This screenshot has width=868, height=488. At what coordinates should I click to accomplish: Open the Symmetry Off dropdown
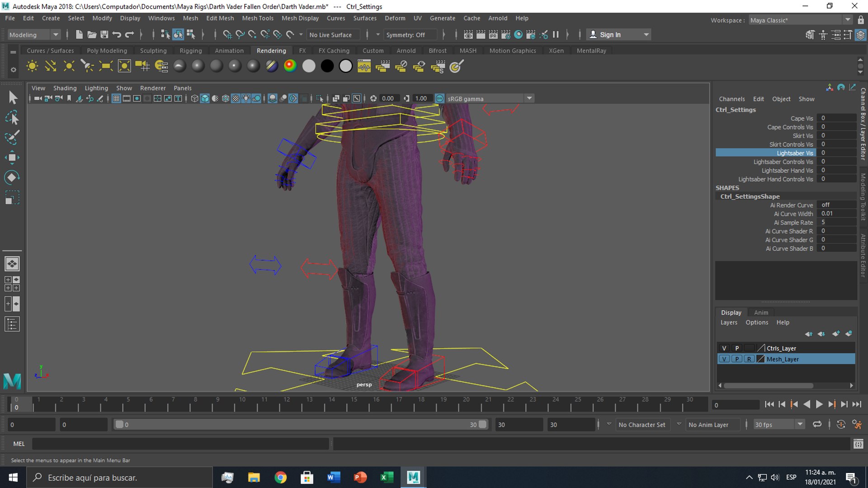pyautogui.click(x=410, y=35)
